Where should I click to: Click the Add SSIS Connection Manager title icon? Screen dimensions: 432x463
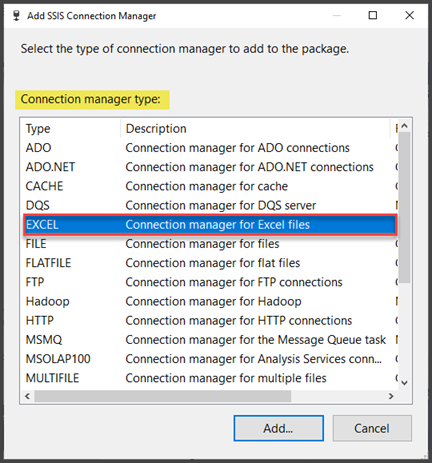pos(16,16)
